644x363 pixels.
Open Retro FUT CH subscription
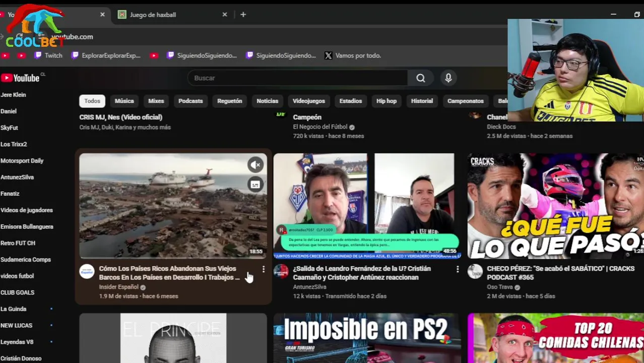pyautogui.click(x=18, y=243)
